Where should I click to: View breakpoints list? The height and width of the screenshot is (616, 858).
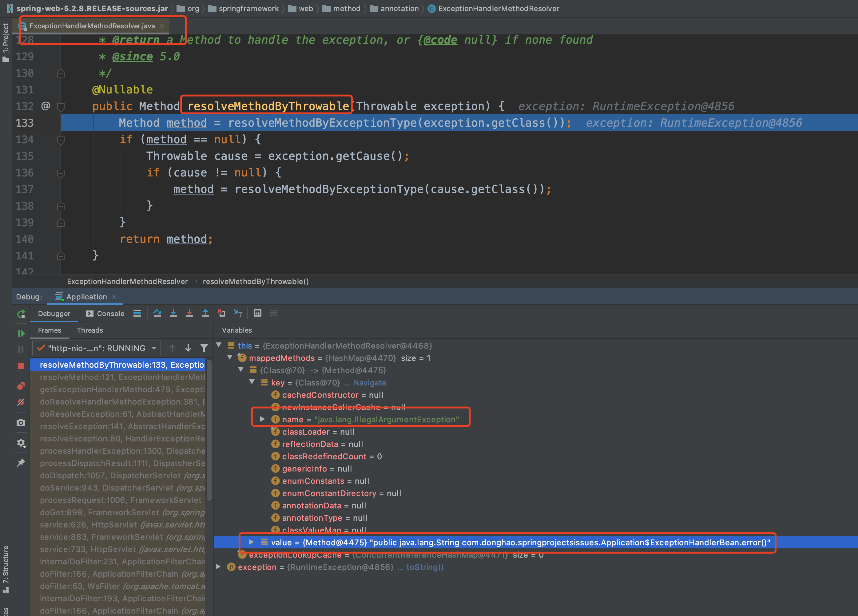pyautogui.click(x=21, y=386)
